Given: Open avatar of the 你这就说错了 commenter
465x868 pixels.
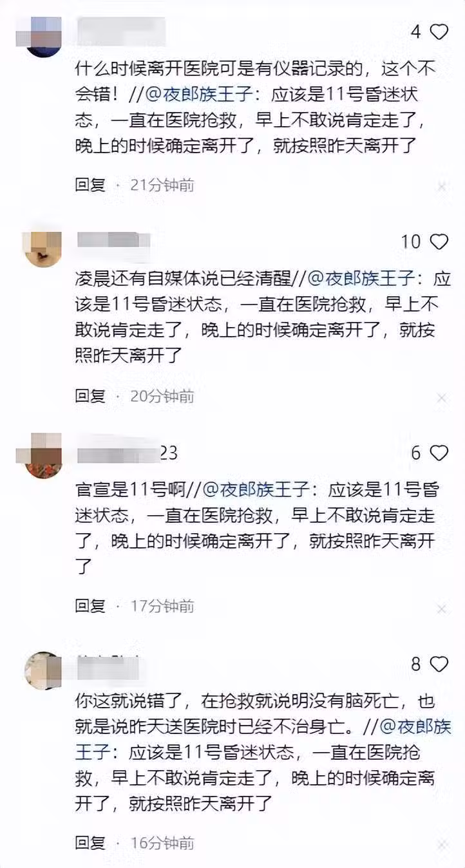Looking at the screenshot, I should tap(43, 671).
